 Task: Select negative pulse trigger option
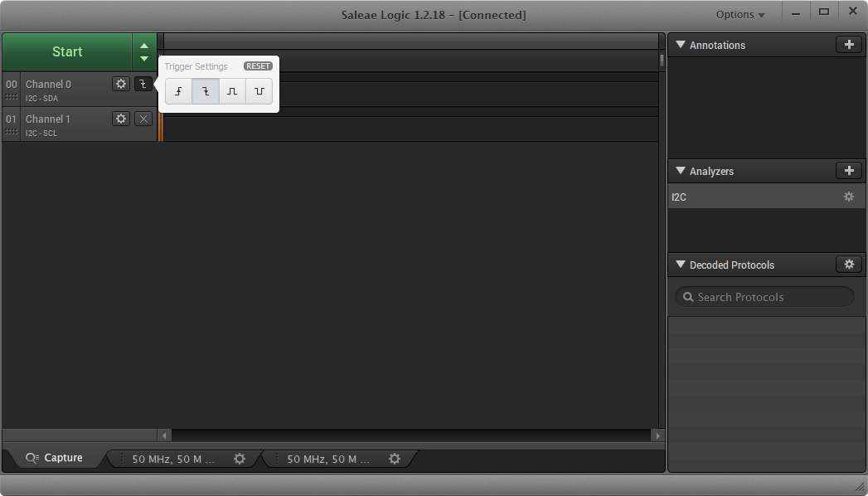tap(259, 91)
